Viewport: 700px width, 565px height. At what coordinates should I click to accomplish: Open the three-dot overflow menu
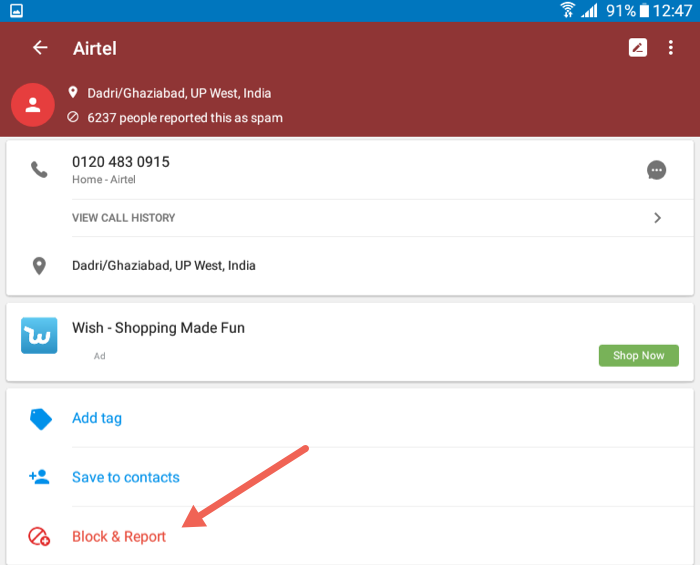click(x=671, y=47)
